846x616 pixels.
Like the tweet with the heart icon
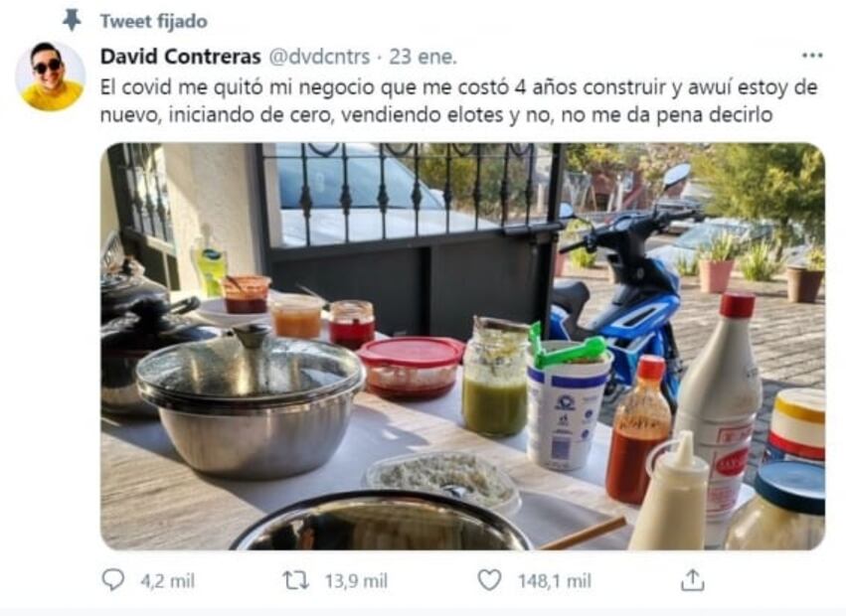[x=489, y=580]
